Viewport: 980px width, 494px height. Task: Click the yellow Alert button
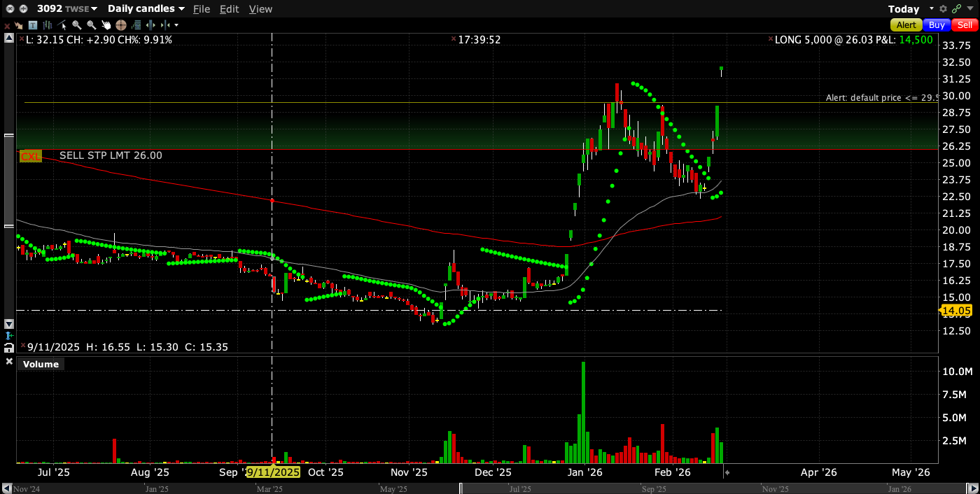[x=906, y=25]
